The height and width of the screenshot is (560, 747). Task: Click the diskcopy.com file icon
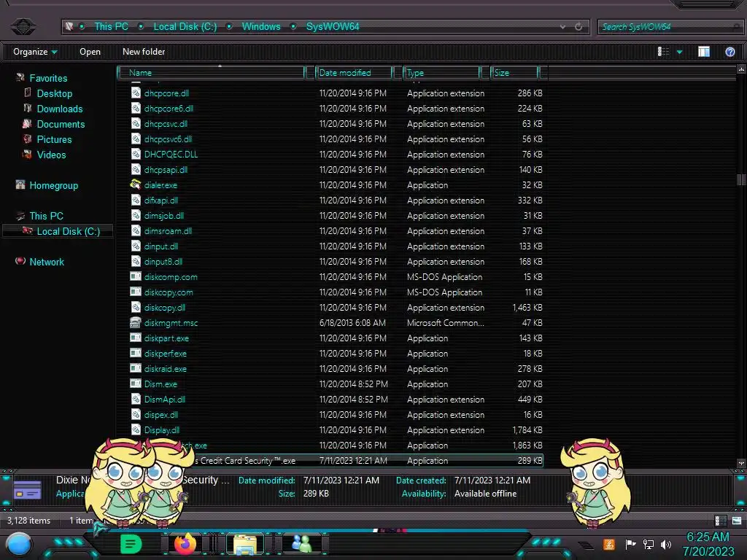[x=136, y=292]
